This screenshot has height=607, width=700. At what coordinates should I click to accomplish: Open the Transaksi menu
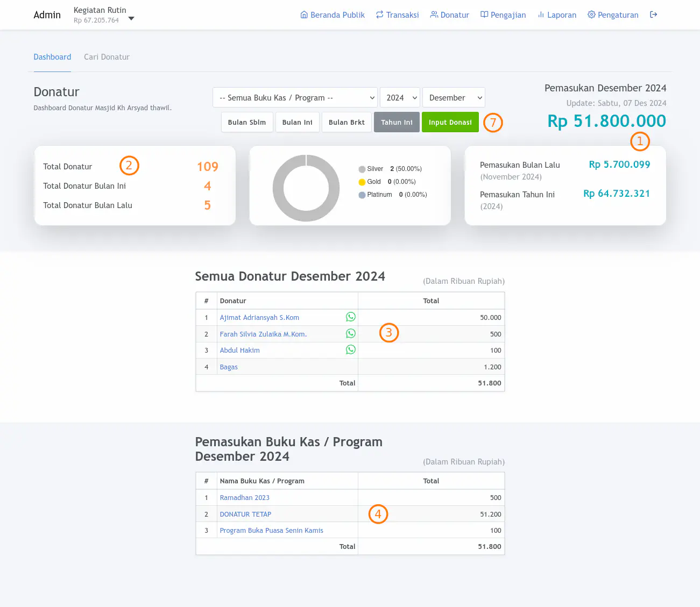397,15
